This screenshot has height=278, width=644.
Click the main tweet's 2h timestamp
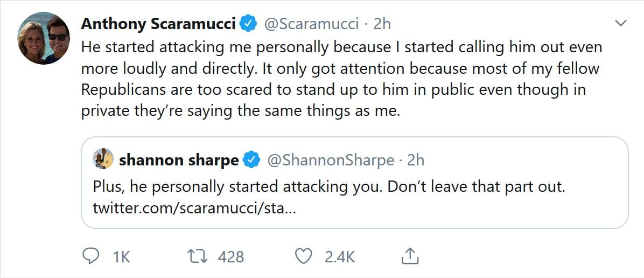pos(382,24)
